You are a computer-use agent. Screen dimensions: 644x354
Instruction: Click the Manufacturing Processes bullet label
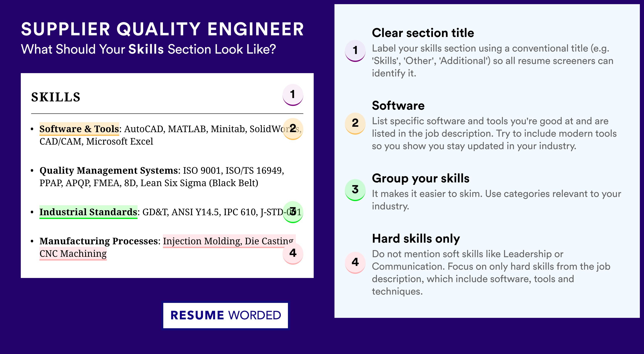coord(98,241)
